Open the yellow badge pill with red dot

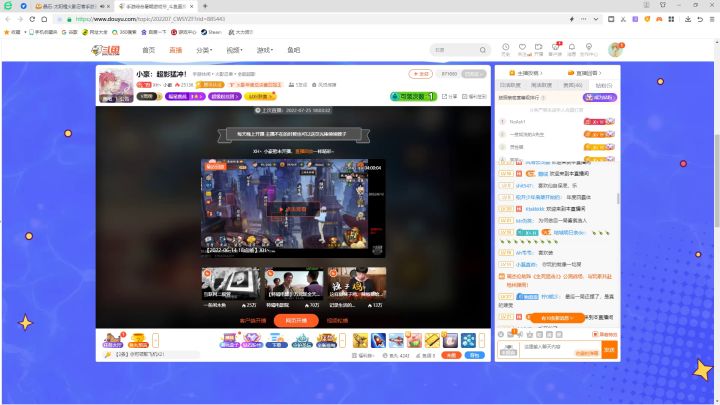click(x=261, y=96)
